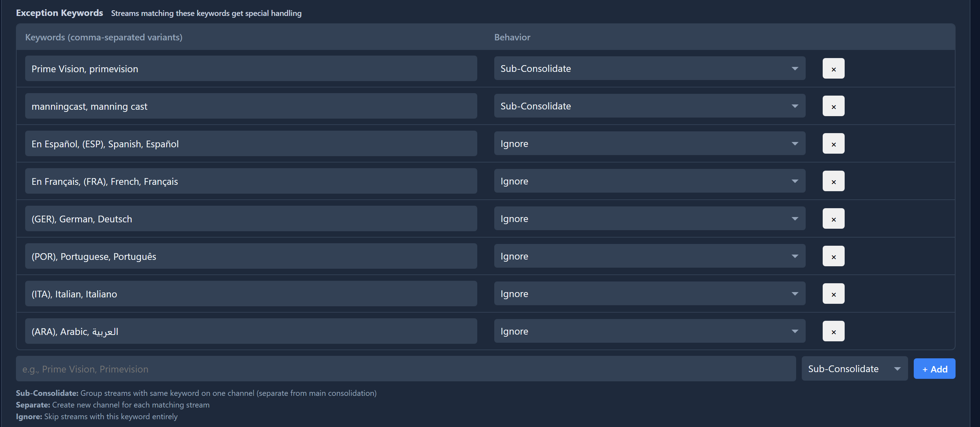Delete the Arabic keyword row
This screenshot has height=427, width=980.
point(833,331)
